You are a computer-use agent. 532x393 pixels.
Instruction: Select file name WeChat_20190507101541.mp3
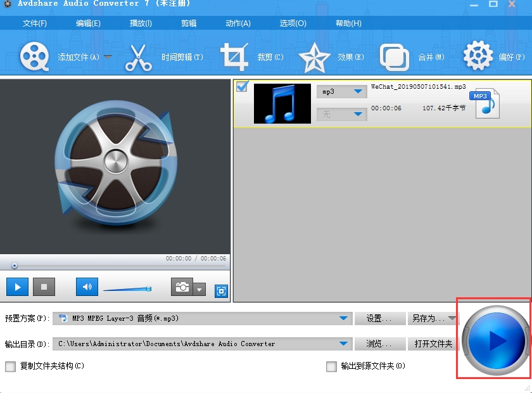tap(419, 87)
